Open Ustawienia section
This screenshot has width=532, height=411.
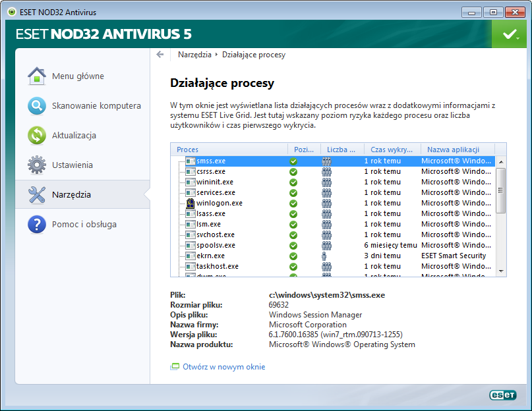pos(73,165)
